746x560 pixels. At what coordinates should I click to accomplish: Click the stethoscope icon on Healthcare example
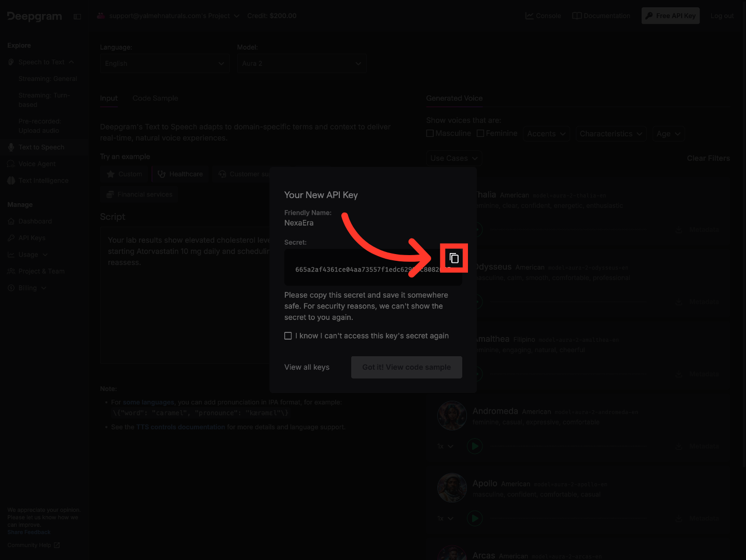pos(161,174)
